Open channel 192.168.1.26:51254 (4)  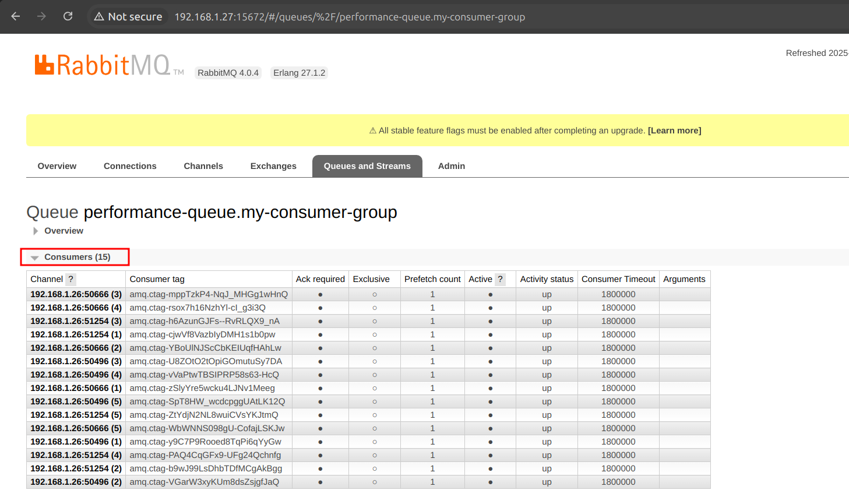(76, 455)
